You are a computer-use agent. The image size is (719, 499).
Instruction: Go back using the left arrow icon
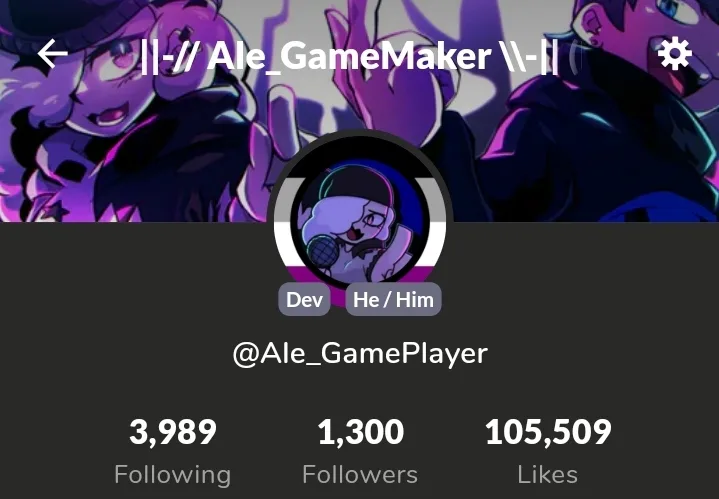[52, 54]
